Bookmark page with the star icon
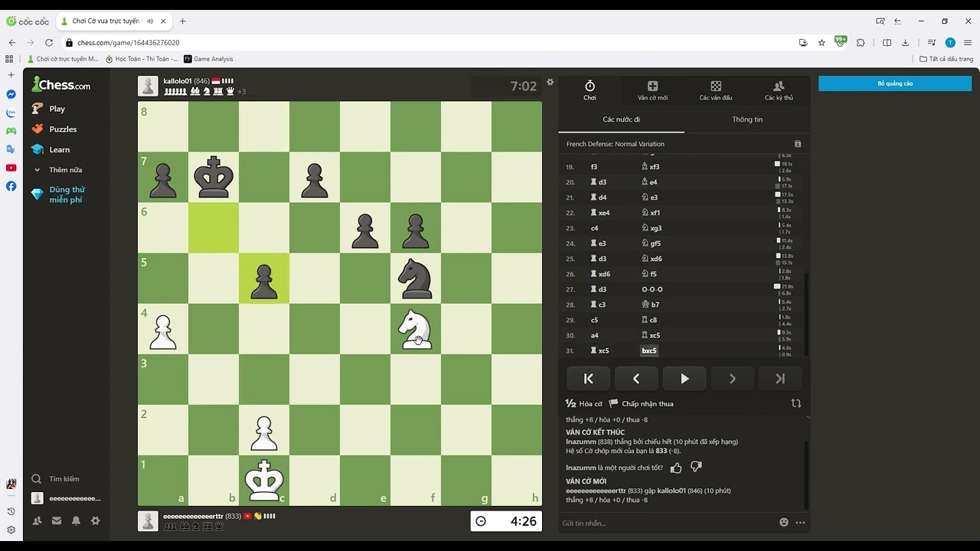This screenshot has height=551, width=980. pos(822,43)
